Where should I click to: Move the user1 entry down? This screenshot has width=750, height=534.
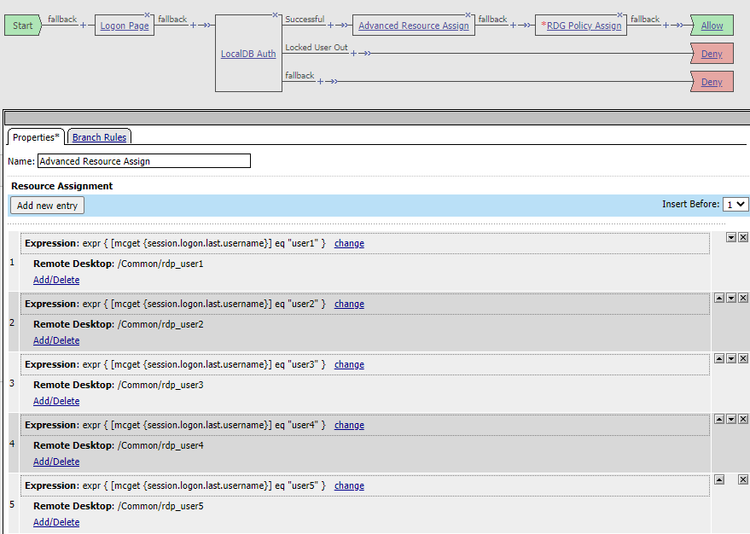pyautogui.click(x=731, y=237)
